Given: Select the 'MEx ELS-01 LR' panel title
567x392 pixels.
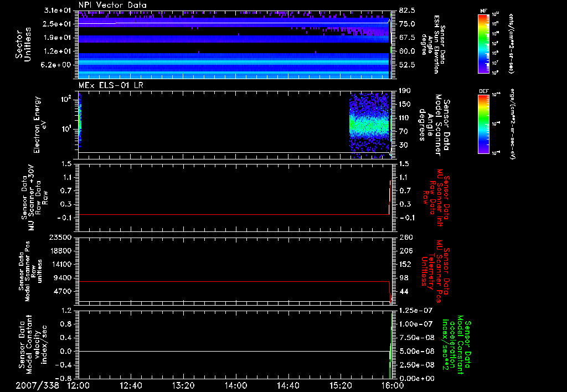Looking at the screenshot, I should 111,85.
